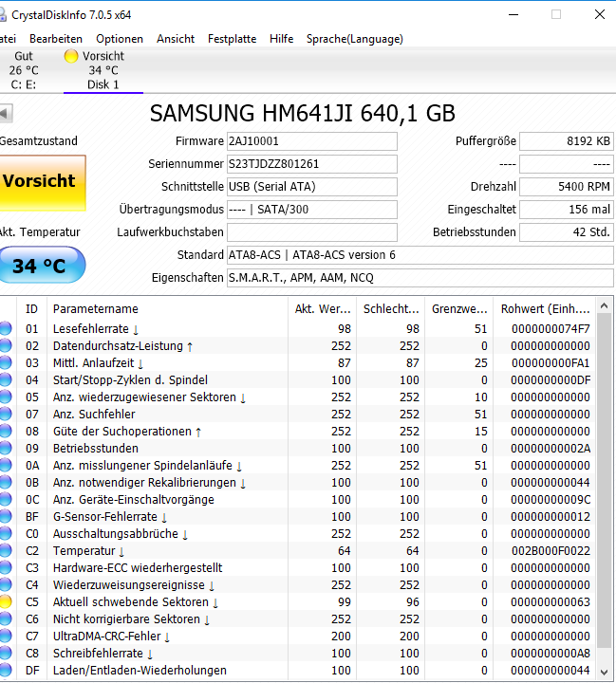The image size is (616, 683).
Task: Click the previous disk arrow button
Action: 6,114
